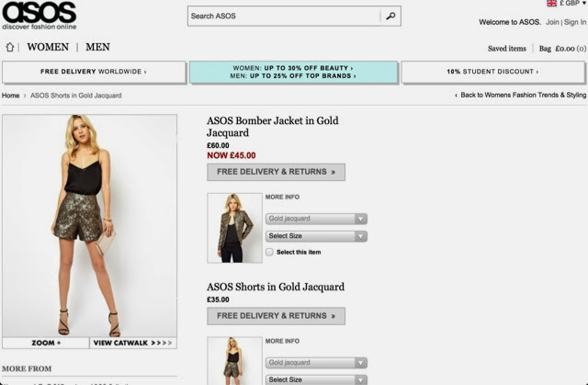Go back to Womens Fashion Trends & Styling

point(521,95)
